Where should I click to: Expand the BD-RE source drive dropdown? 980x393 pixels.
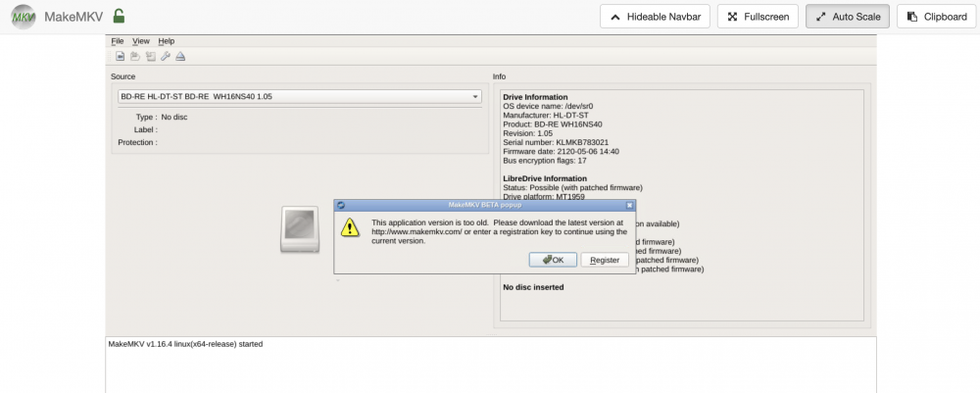pyautogui.click(x=300, y=97)
